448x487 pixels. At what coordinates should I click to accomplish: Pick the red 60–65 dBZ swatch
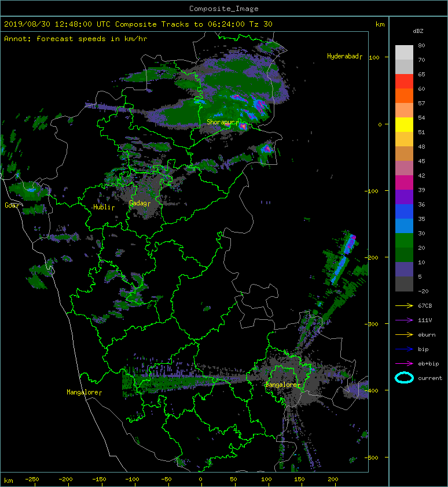click(404, 82)
